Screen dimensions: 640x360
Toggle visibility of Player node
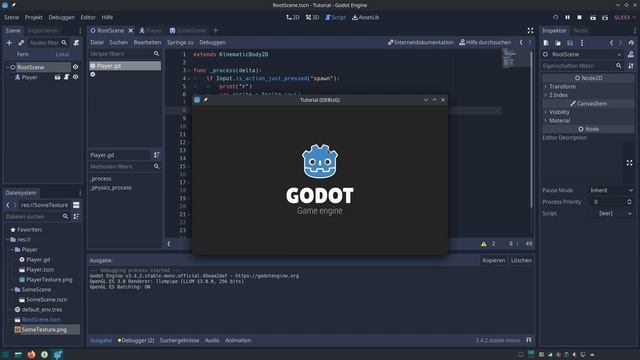click(x=76, y=77)
